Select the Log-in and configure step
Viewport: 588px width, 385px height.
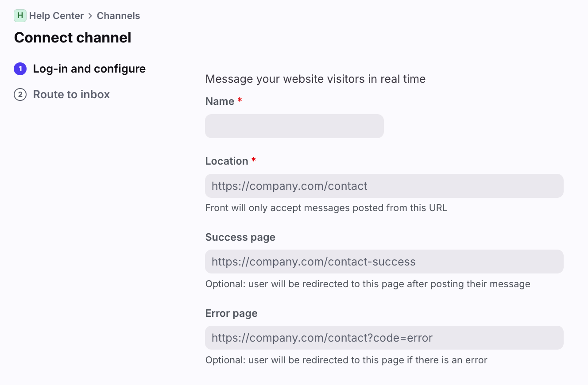[89, 69]
